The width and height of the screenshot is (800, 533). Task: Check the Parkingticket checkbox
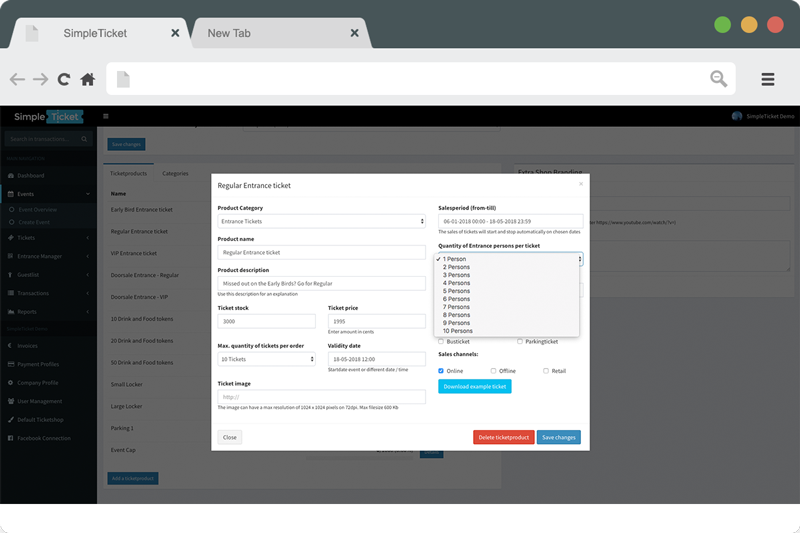[520, 341]
